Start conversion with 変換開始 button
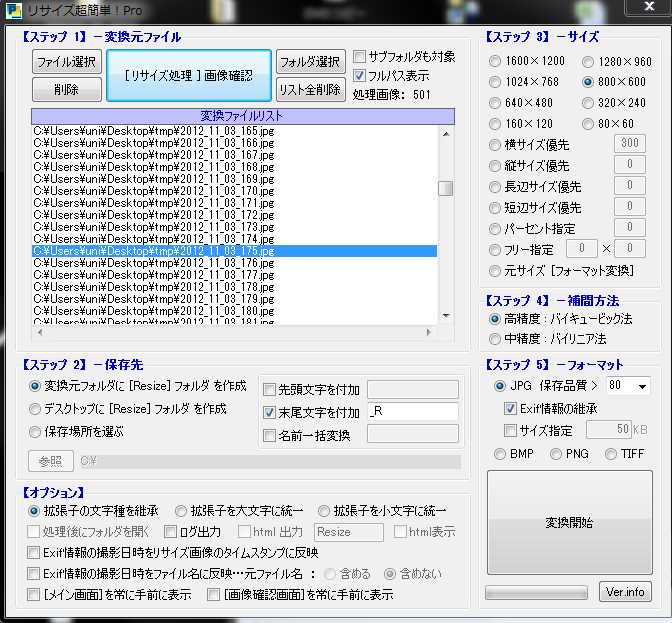The image size is (672, 623). click(568, 522)
